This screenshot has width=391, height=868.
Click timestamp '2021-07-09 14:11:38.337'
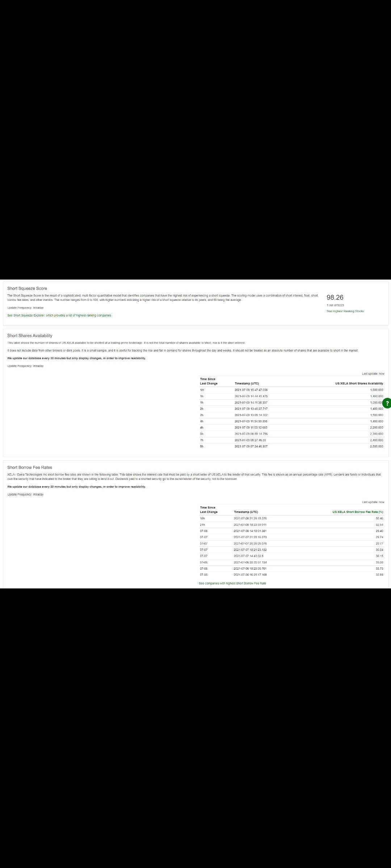251,403
